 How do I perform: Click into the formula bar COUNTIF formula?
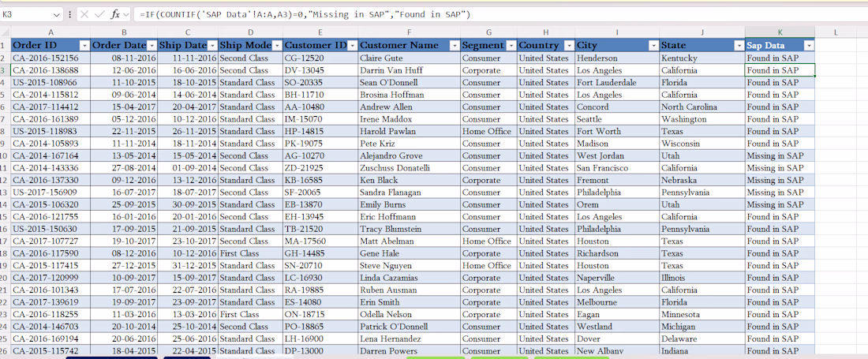point(305,15)
